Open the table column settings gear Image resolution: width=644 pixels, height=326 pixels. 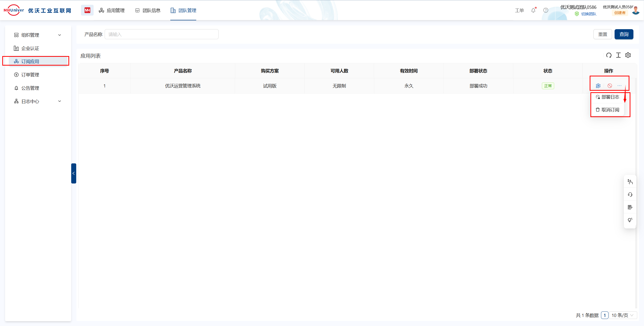coord(628,55)
